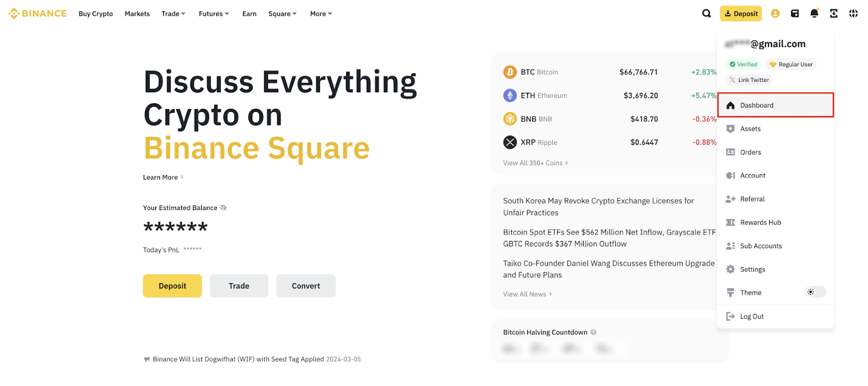Select Dashboard in the account menu
This screenshot has width=868, height=386.
pyautogui.click(x=775, y=105)
